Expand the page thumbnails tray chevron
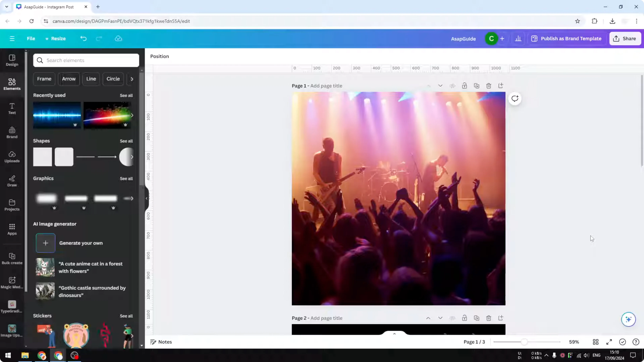This screenshot has height=362, width=644. (394, 333)
